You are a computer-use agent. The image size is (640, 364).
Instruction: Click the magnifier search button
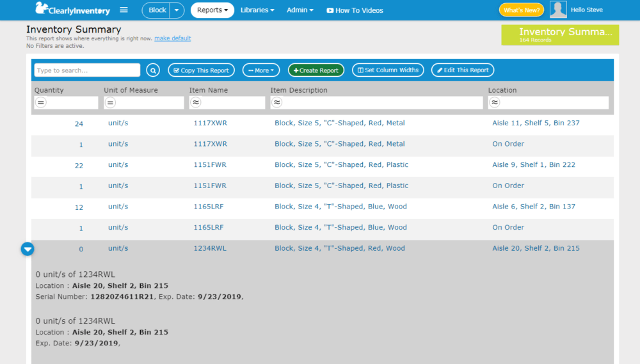coord(153,70)
